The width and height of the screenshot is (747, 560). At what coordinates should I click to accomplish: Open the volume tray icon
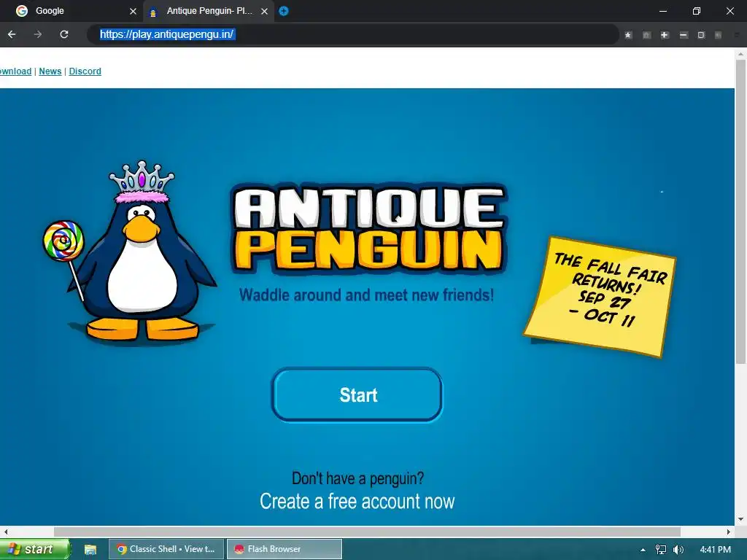(x=678, y=550)
